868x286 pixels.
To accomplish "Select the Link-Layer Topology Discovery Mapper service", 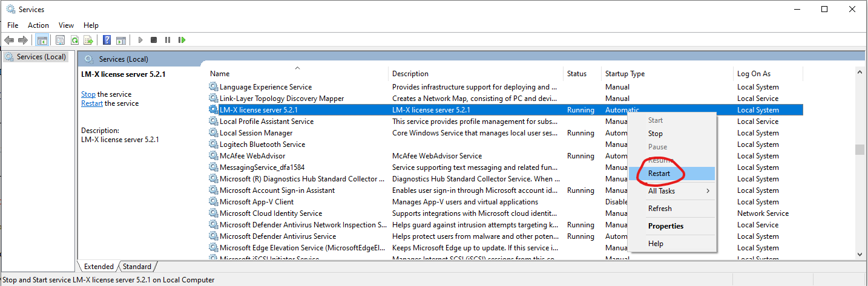I will (x=281, y=99).
